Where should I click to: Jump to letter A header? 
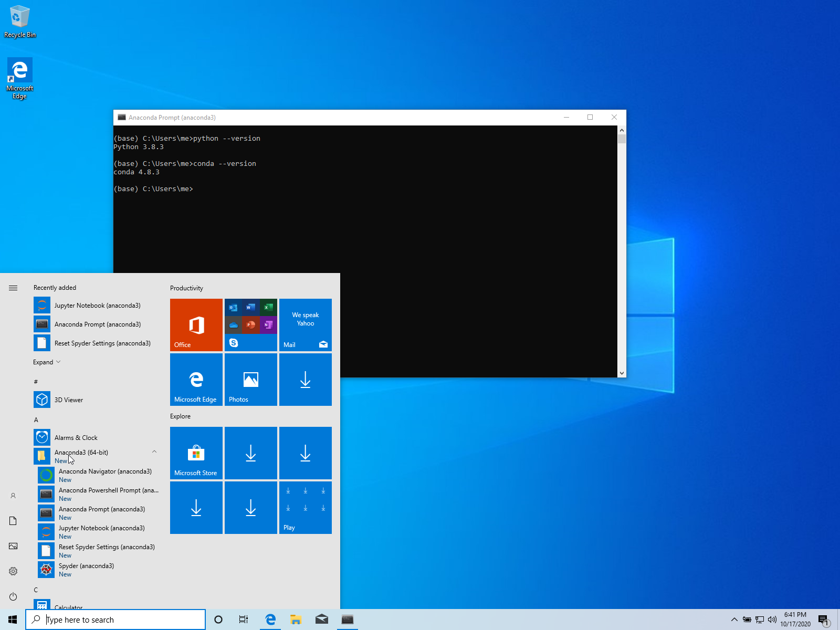coord(36,420)
